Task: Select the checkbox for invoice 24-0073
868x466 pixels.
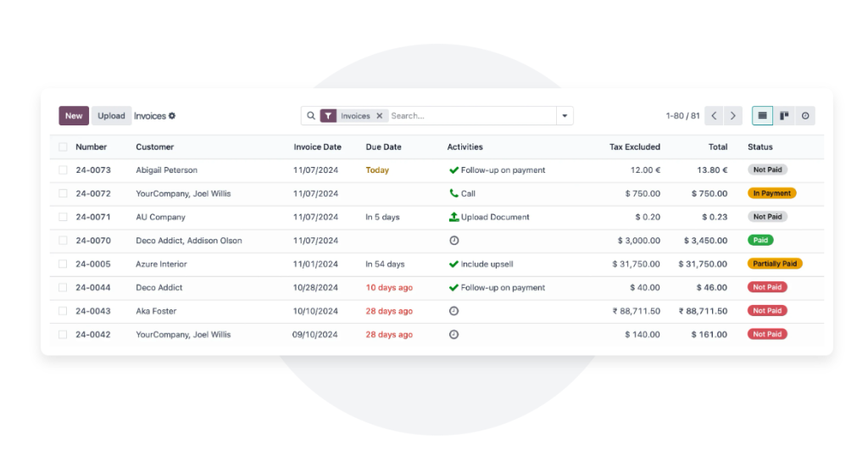Action: (x=63, y=170)
